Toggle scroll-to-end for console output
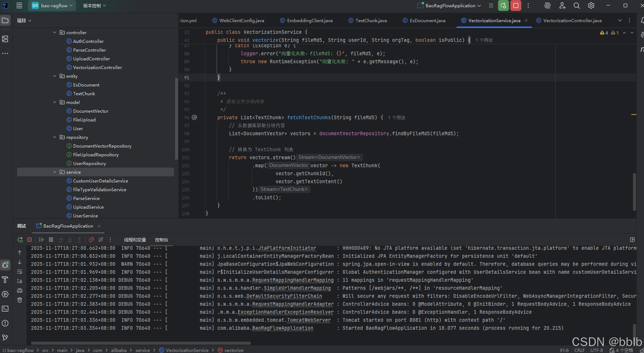 click(x=20, y=281)
